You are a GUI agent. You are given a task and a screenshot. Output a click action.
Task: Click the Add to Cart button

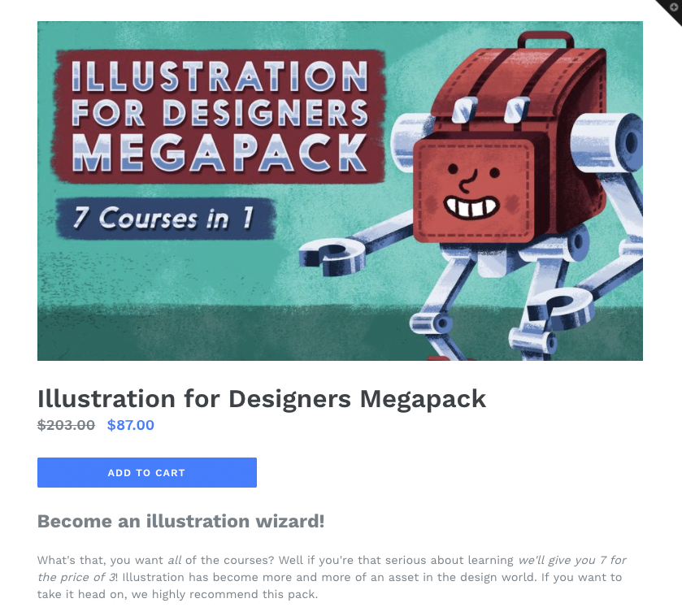(x=147, y=472)
